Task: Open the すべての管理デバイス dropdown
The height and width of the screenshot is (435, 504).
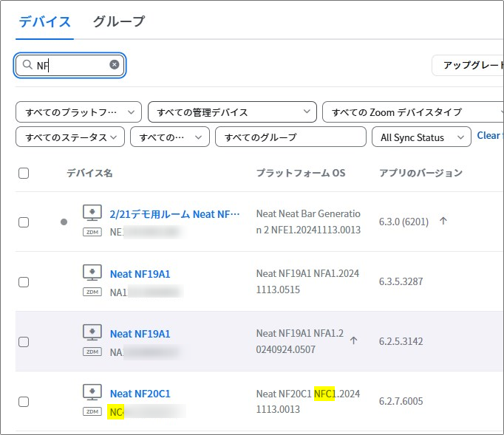Action: 232,112
